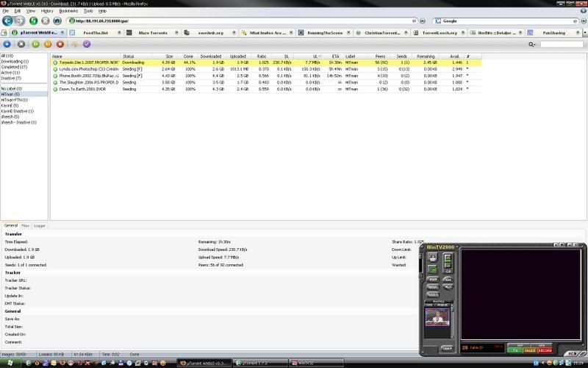Click the green TV button in WinTV2000
The height and width of the screenshot is (368, 588).
pos(515,350)
